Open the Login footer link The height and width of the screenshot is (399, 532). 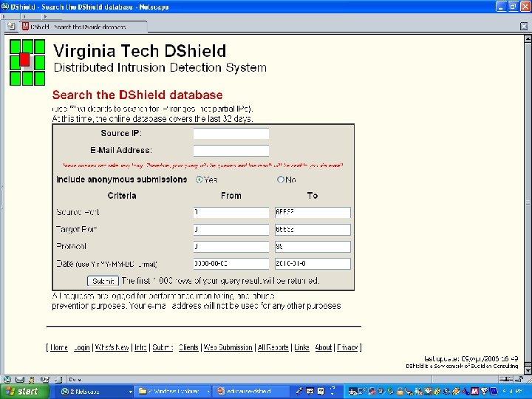click(x=82, y=347)
